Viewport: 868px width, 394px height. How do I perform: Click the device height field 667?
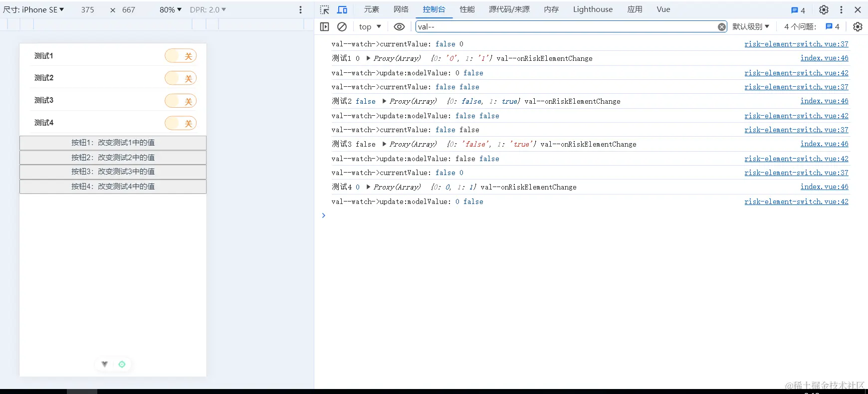point(129,10)
